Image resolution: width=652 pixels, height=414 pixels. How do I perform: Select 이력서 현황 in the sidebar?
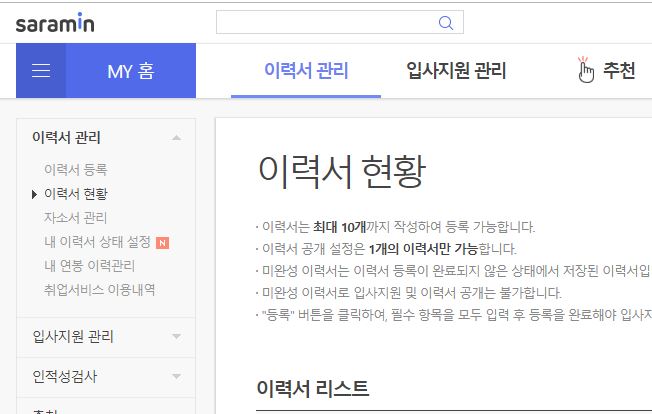(76, 194)
